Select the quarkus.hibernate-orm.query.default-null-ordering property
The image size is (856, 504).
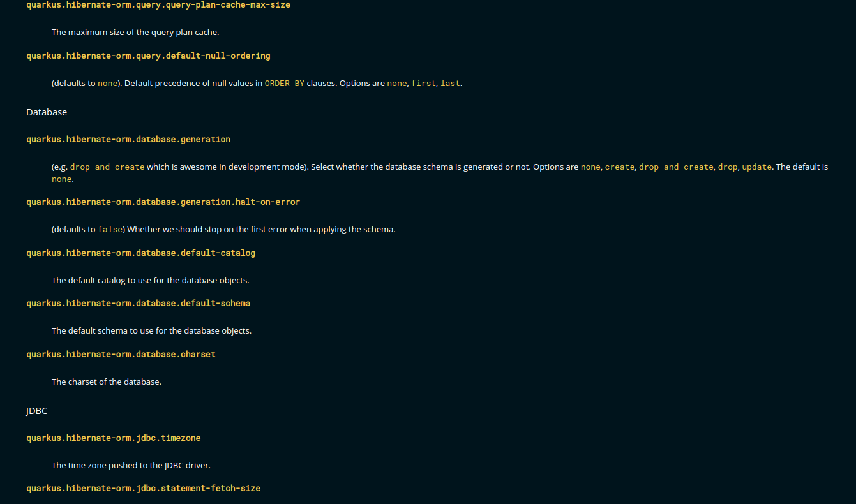click(148, 56)
